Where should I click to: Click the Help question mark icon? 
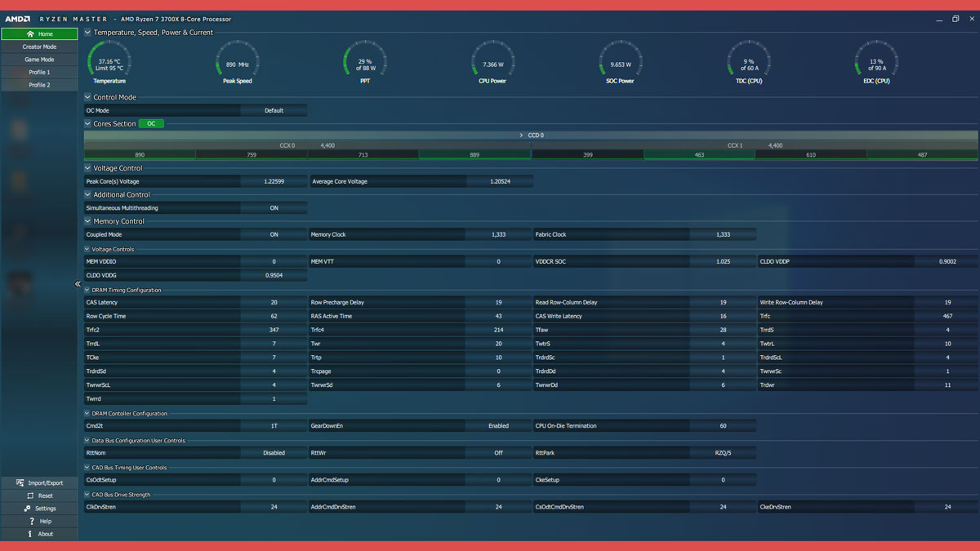32,521
